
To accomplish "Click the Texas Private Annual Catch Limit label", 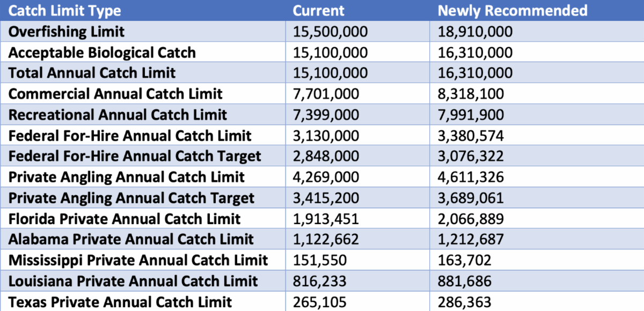I will click(120, 302).
